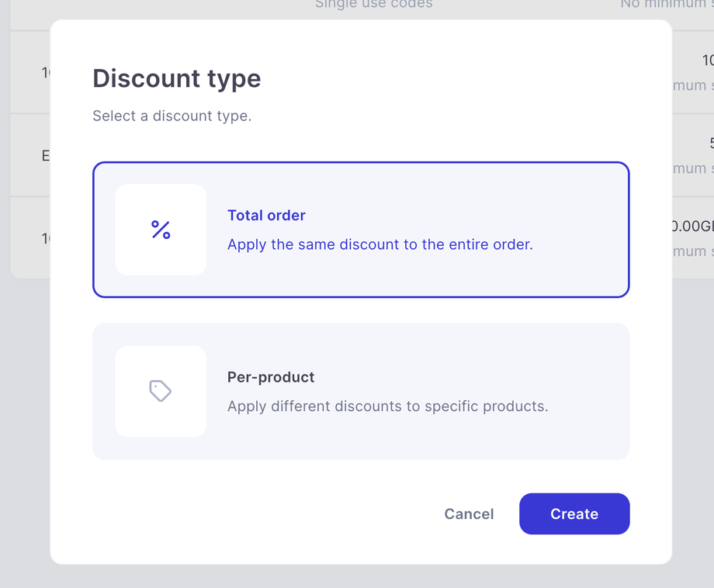Click the white icon tile of Total order option
Viewport: 714px width, 588px height.
pyautogui.click(x=161, y=230)
